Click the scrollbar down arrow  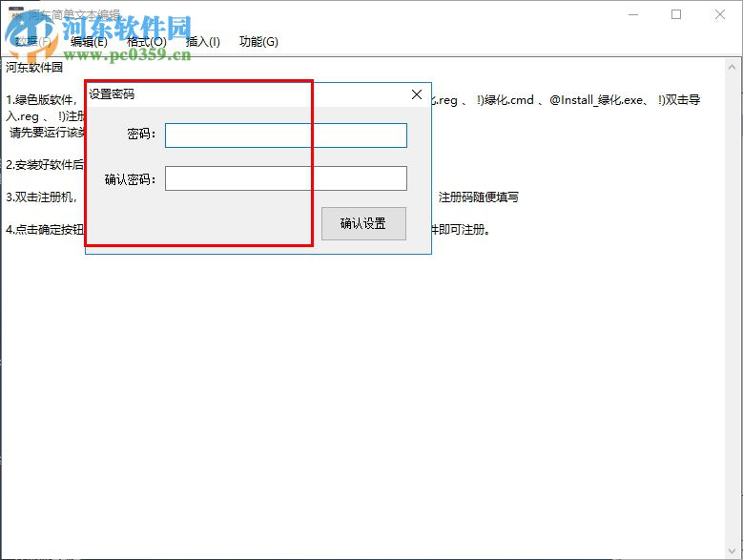click(732, 551)
